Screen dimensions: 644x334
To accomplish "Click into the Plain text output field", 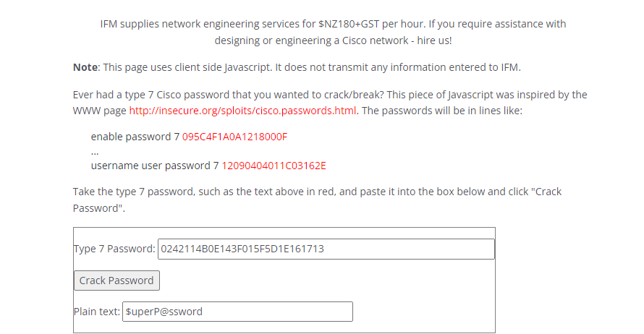I will coord(237,312).
